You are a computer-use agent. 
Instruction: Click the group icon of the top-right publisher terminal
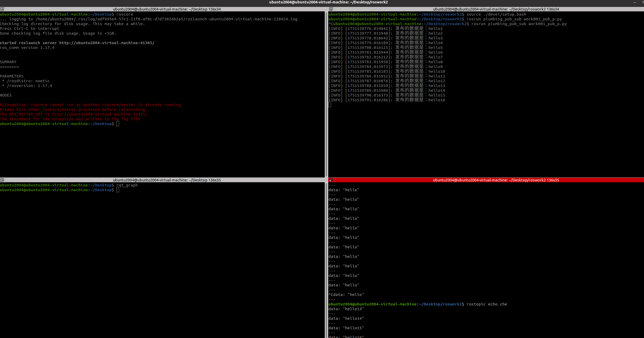click(331, 9)
